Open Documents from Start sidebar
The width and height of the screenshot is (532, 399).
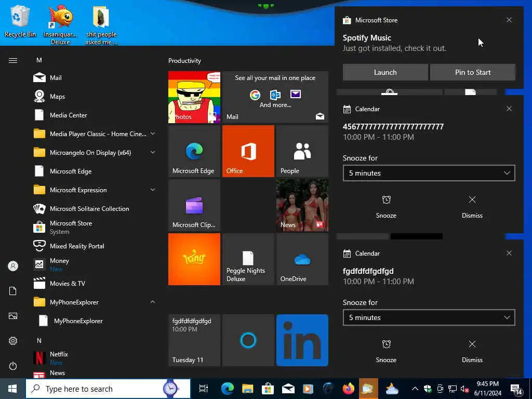[13, 291]
